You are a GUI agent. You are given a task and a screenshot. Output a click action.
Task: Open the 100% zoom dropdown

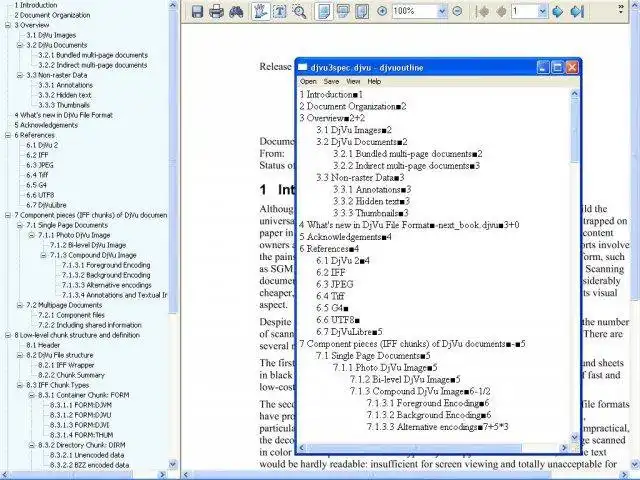(442, 11)
